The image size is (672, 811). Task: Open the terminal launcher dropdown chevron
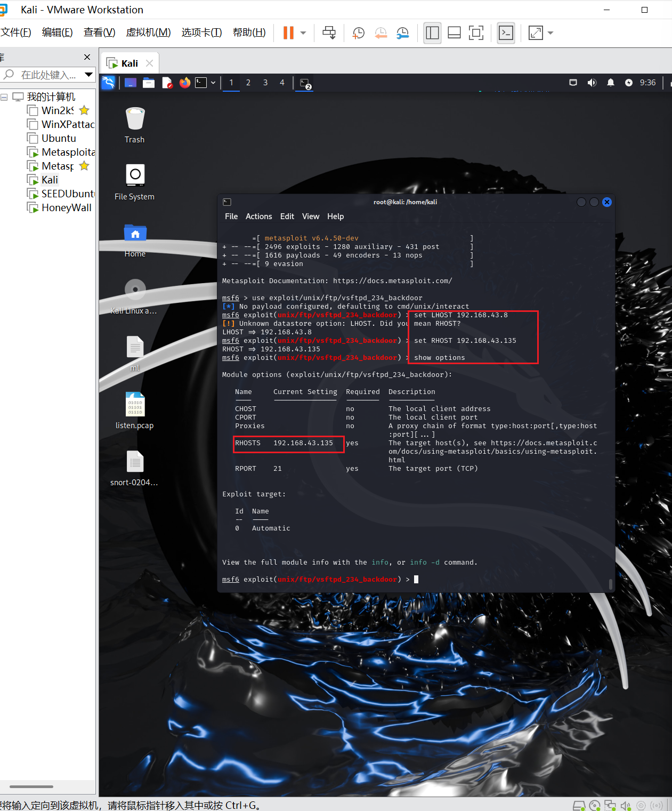(213, 83)
